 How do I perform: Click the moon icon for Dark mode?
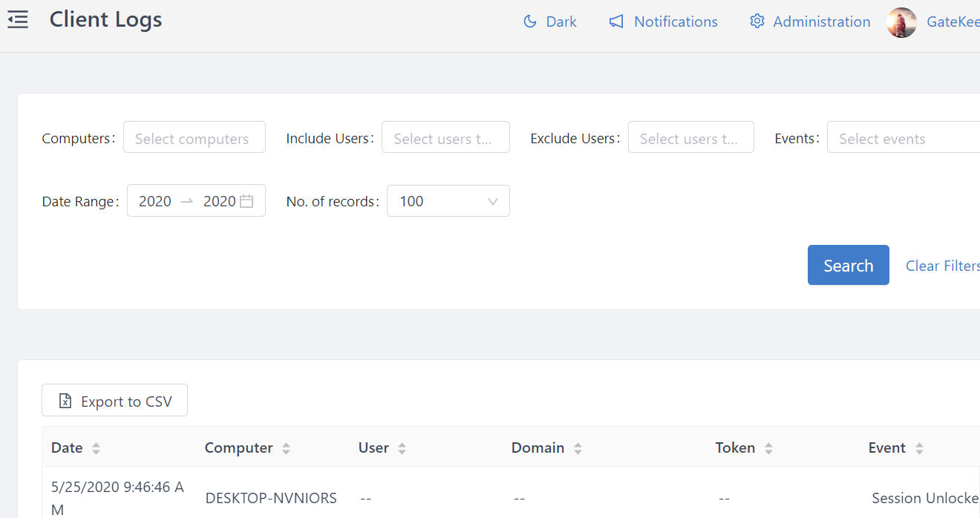530,22
